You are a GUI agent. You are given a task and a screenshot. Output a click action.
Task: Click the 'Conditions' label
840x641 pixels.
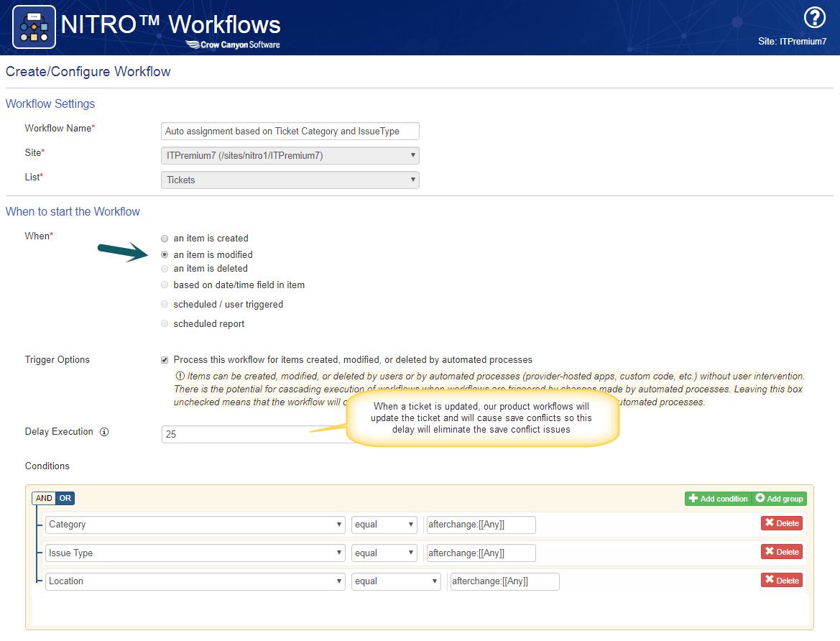pos(47,466)
